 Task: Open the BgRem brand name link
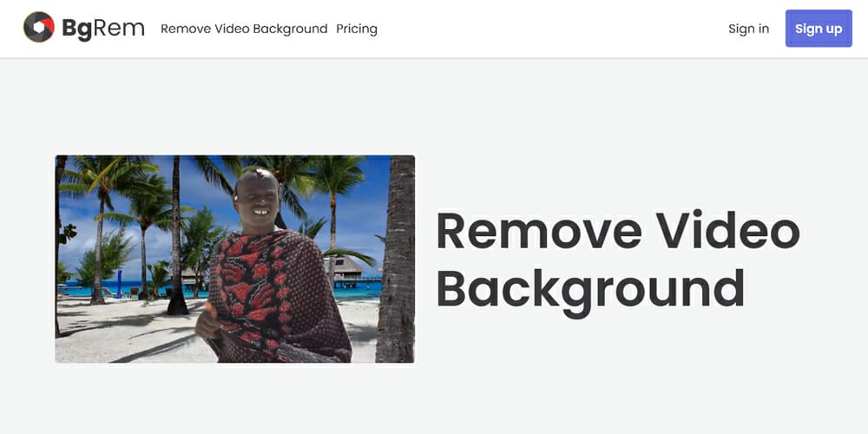click(x=103, y=29)
